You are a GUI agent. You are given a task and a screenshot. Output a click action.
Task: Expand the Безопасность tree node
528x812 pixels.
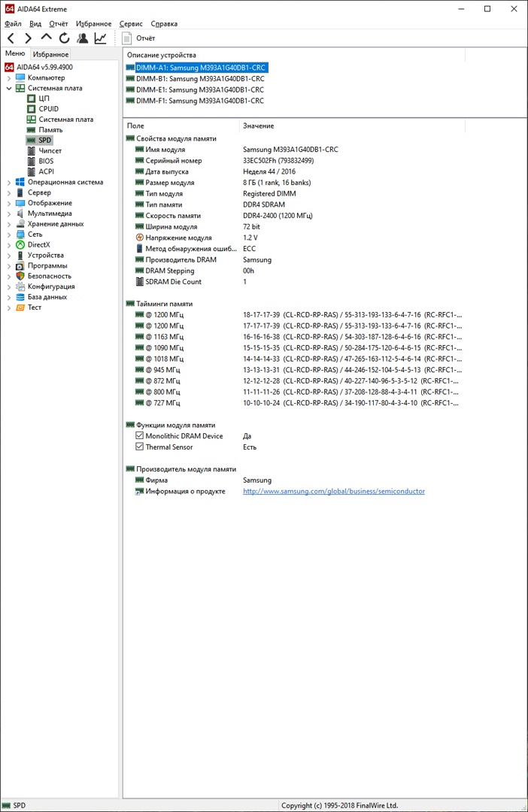[9, 276]
